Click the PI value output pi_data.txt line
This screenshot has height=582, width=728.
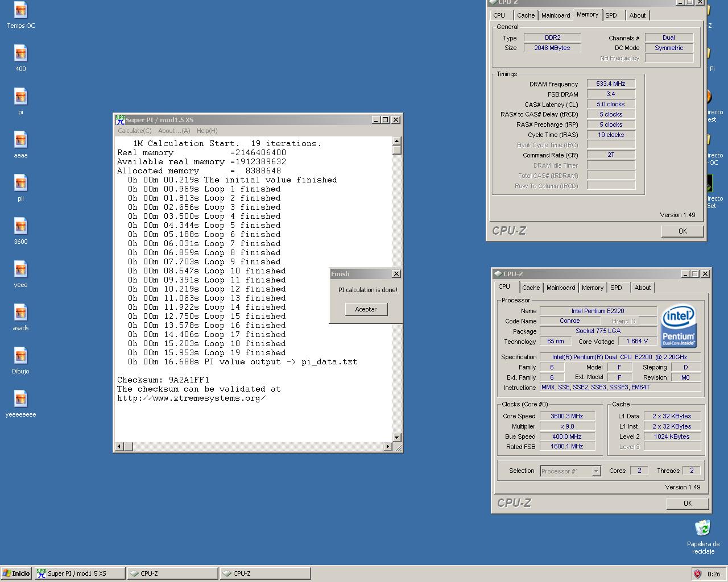[x=242, y=361]
